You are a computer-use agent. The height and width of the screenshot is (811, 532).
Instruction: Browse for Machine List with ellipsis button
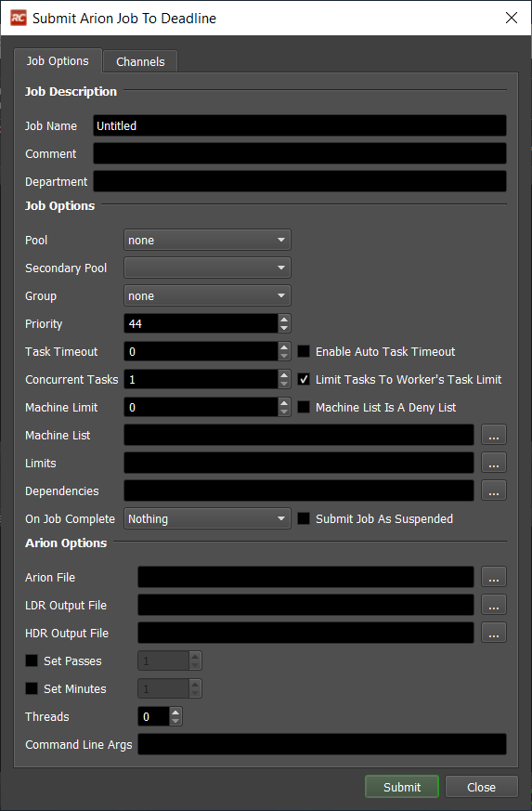(494, 436)
